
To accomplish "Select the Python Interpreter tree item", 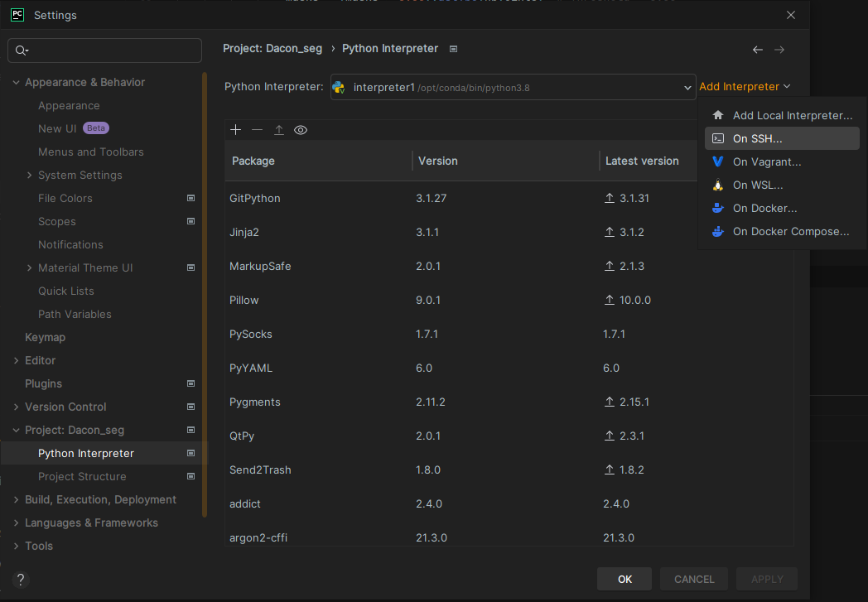I will click(104, 453).
